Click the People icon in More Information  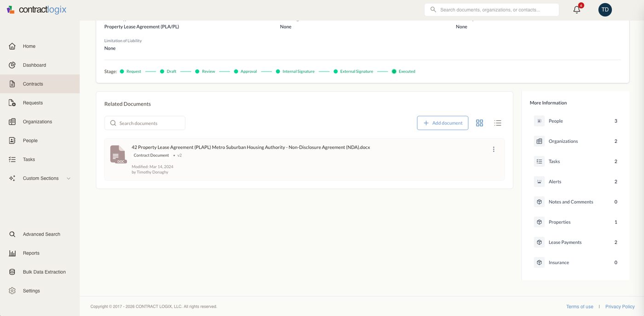click(539, 121)
